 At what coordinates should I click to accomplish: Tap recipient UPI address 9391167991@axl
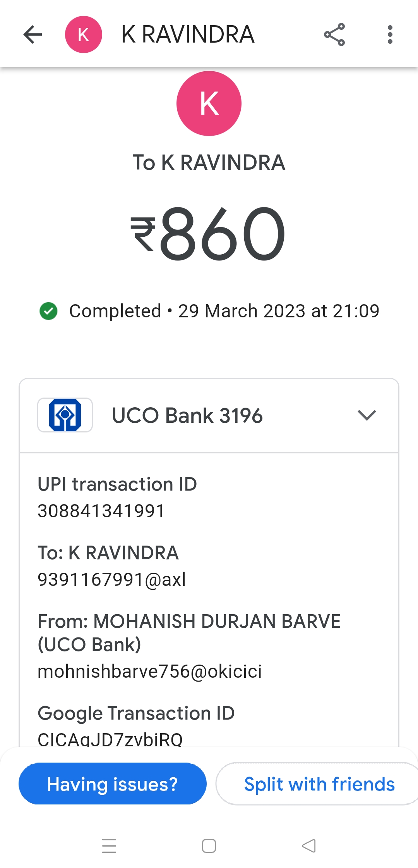(112, 580)
